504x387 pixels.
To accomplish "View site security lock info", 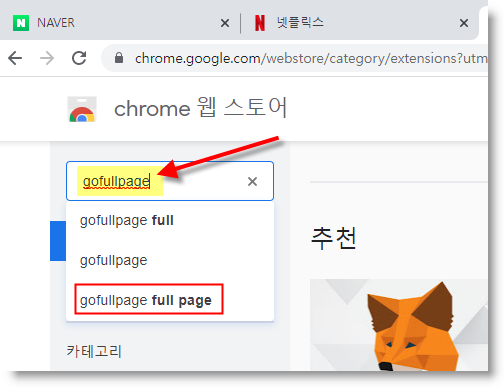I will coord(119,58).
